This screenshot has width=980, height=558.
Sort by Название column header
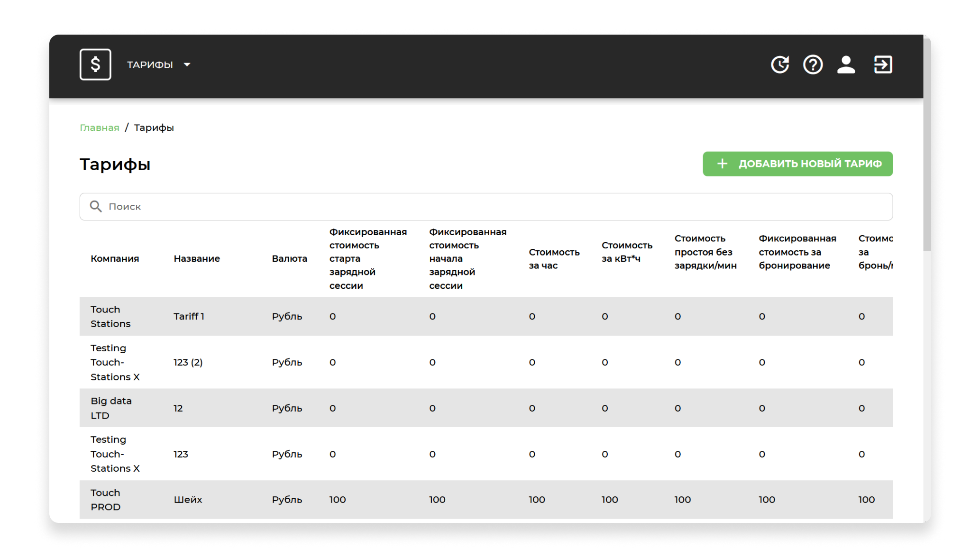(197, 259)
